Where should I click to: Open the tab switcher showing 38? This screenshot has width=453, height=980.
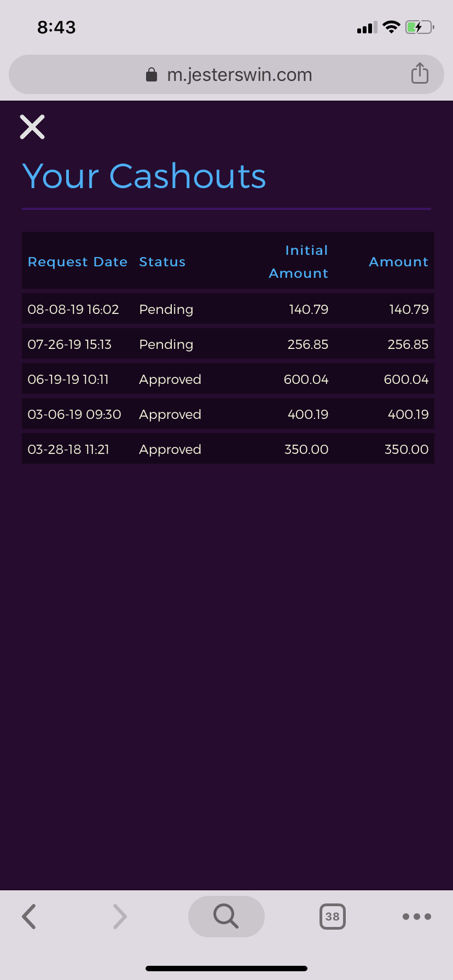(332, 916)
